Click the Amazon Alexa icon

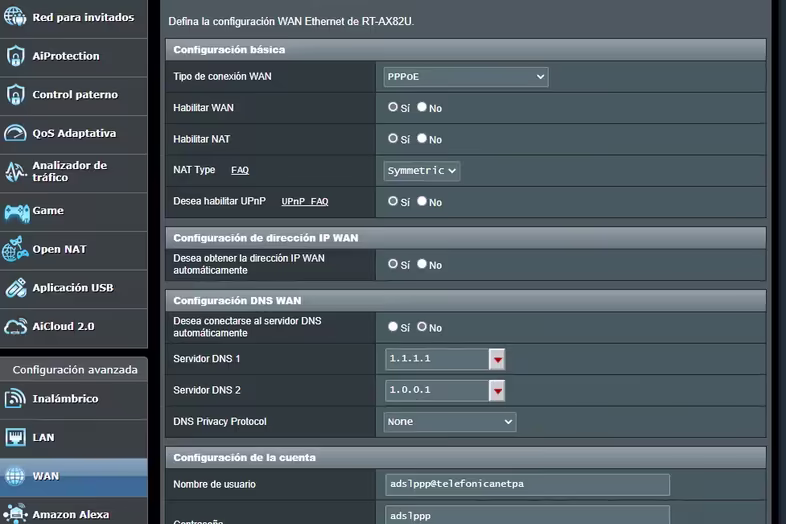pos(15,513)
